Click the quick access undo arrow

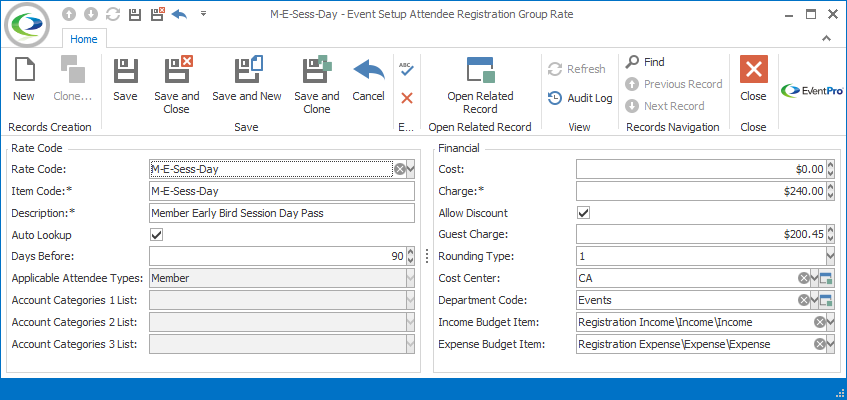click(179, 15)
